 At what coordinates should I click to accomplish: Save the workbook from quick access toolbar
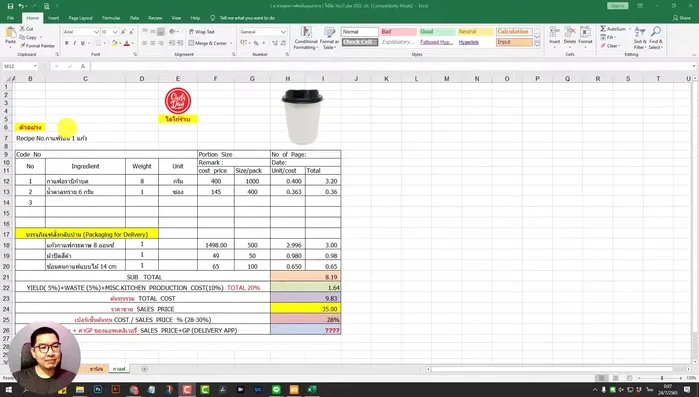(10, 6)
